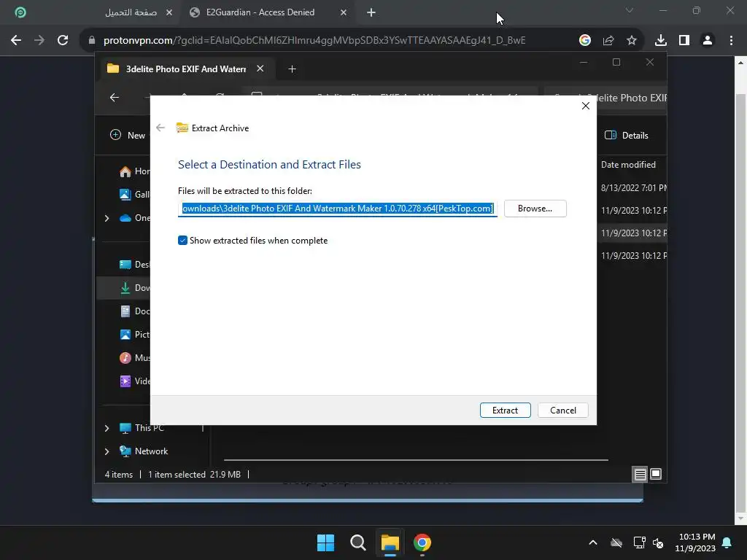This screenshot has width=747, height=560.
Task: Go back in File Explorer
Action: tap(115, 98)
